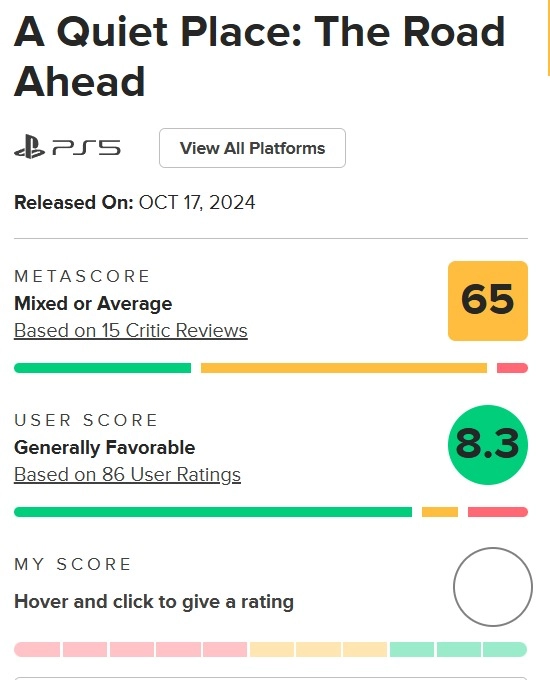Open the 86 User Ratings link
This screenshot has width=550, height=680.
pos(127,474)
